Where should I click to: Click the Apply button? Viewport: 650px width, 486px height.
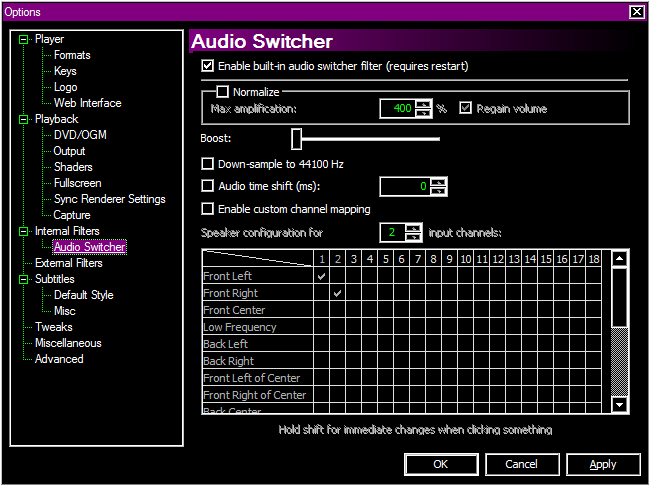603,464
